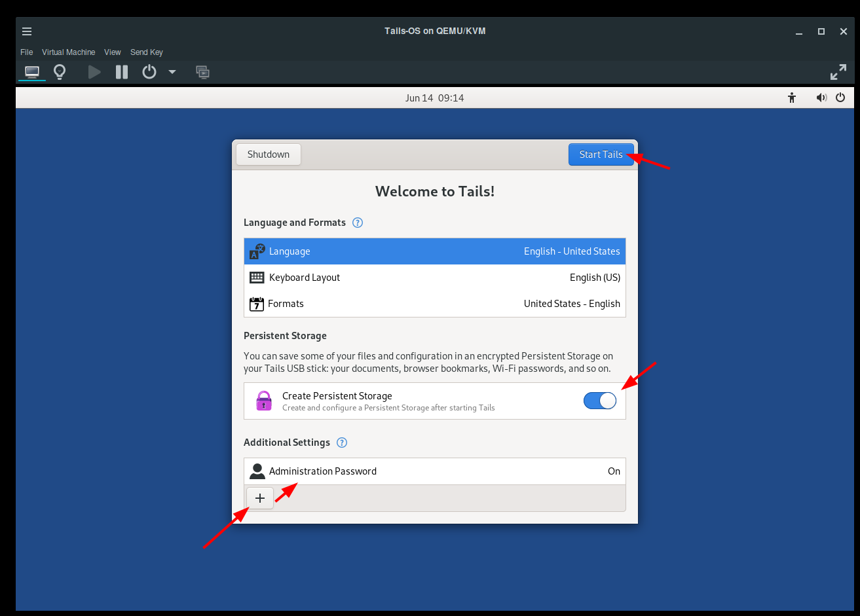860x616 pixels.
Task: Open the Virtual Machine menu
Action: click(x=69, y=52)
